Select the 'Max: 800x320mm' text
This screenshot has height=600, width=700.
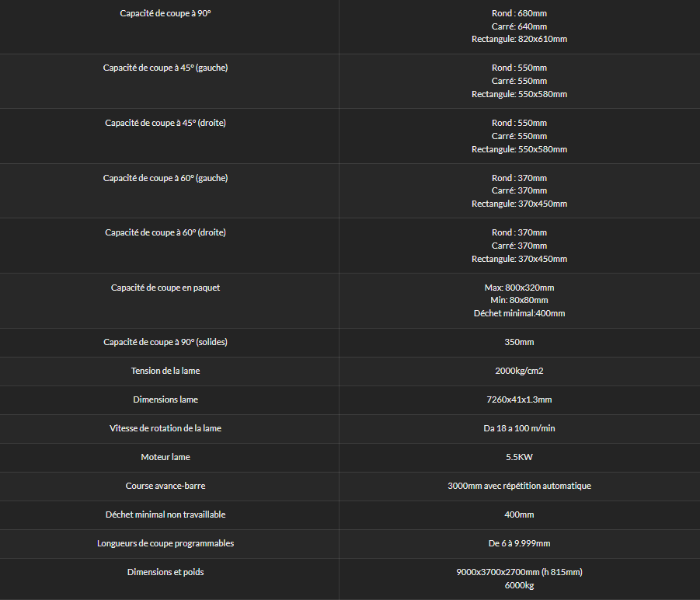(519, 288)
